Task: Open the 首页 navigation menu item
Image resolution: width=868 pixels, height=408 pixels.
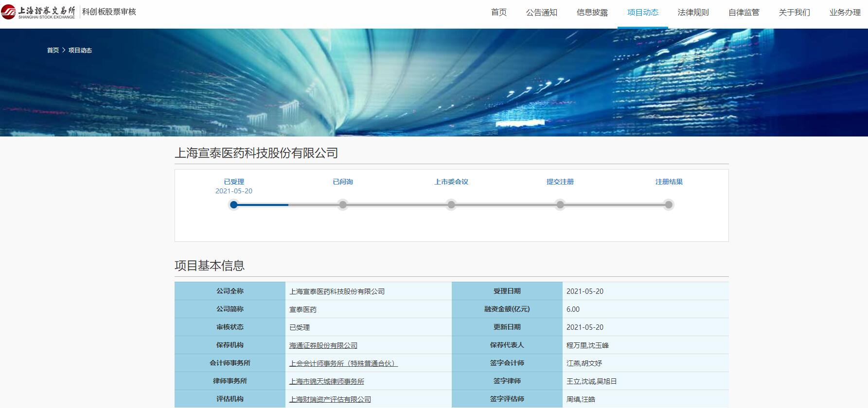Action: pos(498,13)
